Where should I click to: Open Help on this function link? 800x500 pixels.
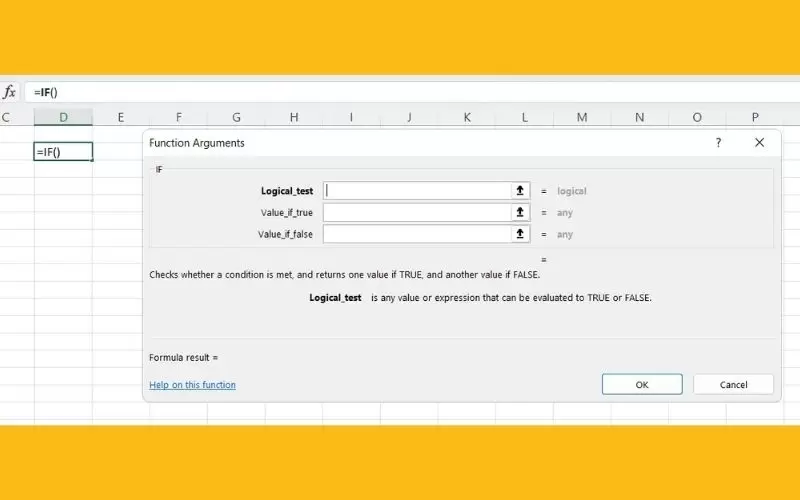(x=192, y=385)
